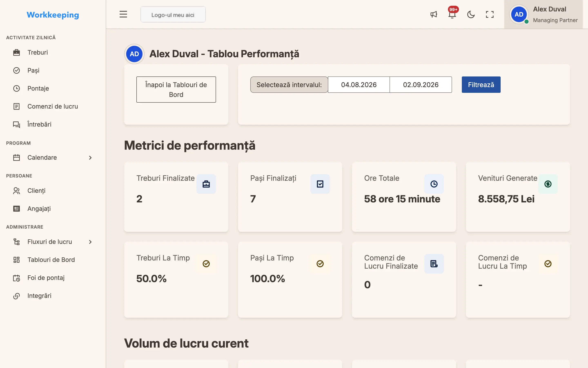The height and width of the screenshot is (368, 588).
Task: Enter fullscreen mode icon
Action: tap(490, 14)
